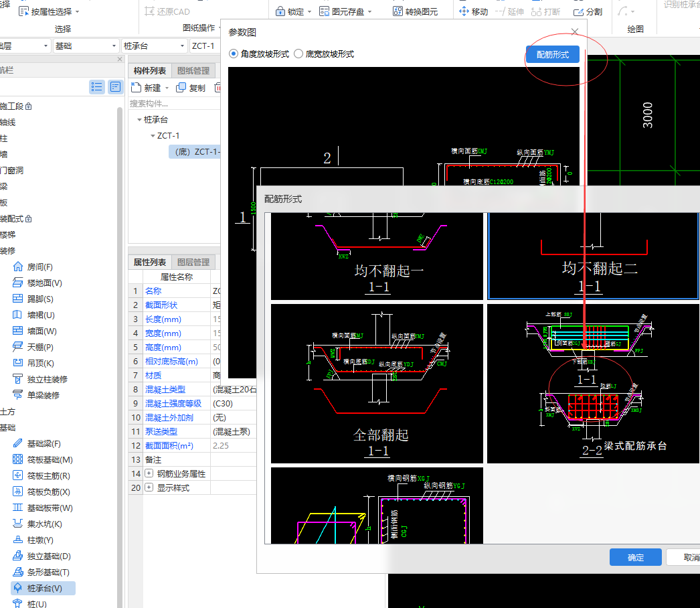Click the 图元存盘 save element icon
700x608 pixels.
tap(324, 11)
